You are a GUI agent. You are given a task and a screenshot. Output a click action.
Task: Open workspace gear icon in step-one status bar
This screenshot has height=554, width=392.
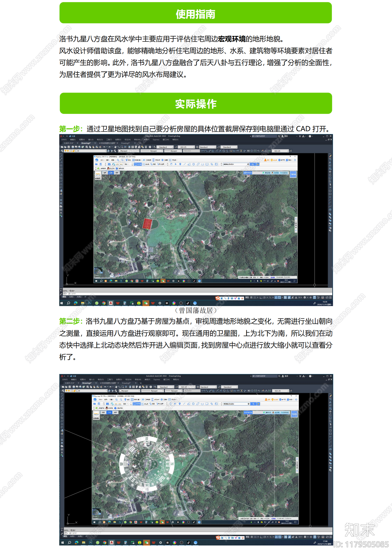[305, 297]
